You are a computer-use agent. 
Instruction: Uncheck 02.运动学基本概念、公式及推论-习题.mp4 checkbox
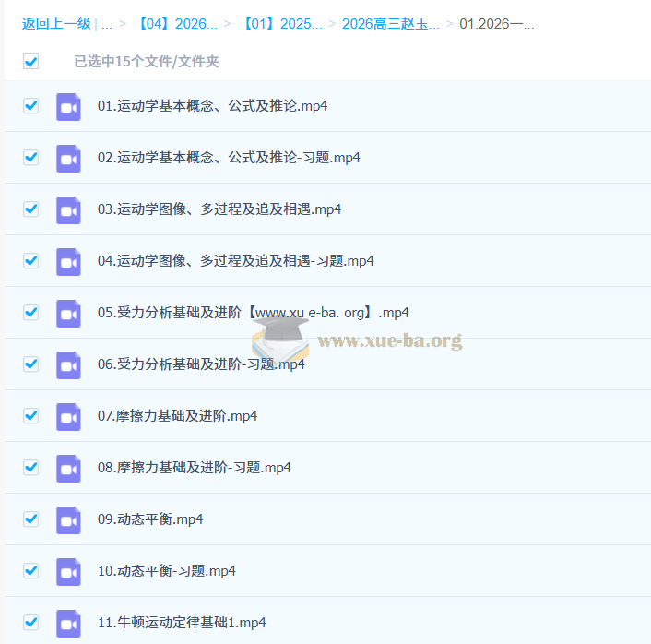pyautogui.click(x=31, y=158)
